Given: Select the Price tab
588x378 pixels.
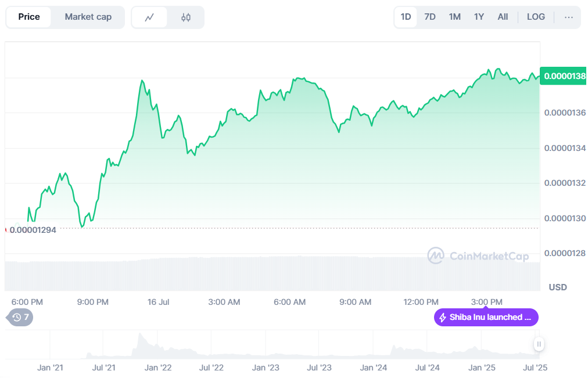Looking at the screenshot, I should coord(29,17).
